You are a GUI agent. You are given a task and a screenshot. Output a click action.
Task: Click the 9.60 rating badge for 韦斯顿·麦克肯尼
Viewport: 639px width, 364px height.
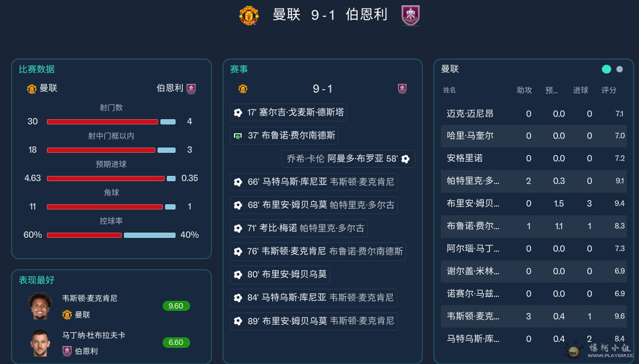tap(176, 306)
